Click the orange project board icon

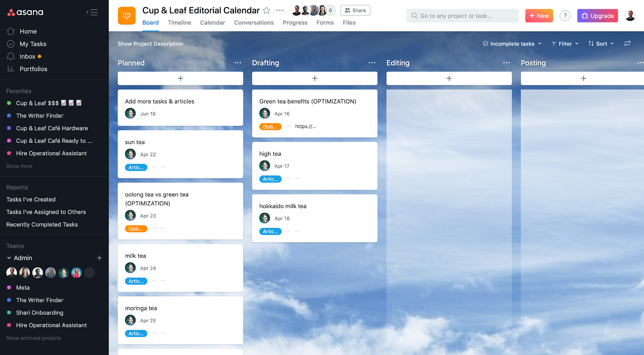(127, 16)
